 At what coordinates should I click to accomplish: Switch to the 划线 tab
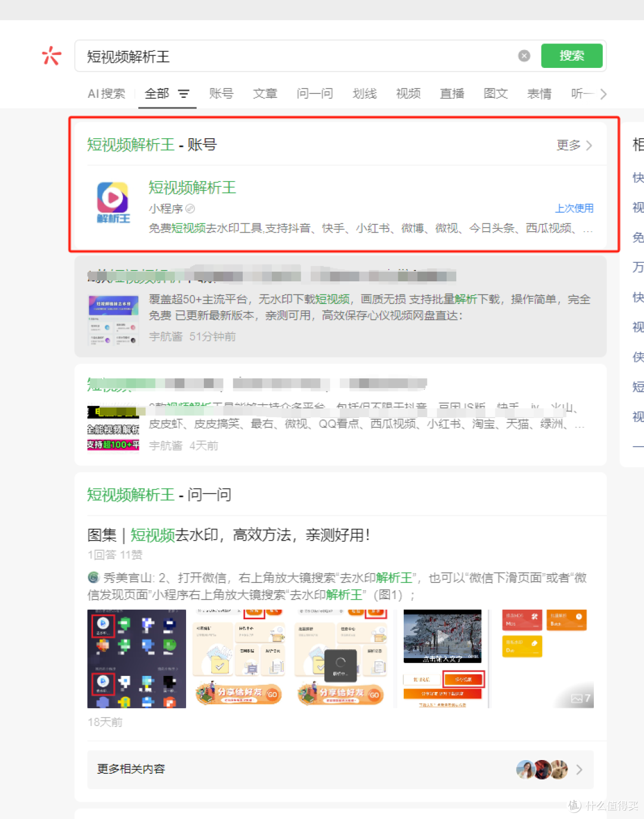(x=364, y=94)
